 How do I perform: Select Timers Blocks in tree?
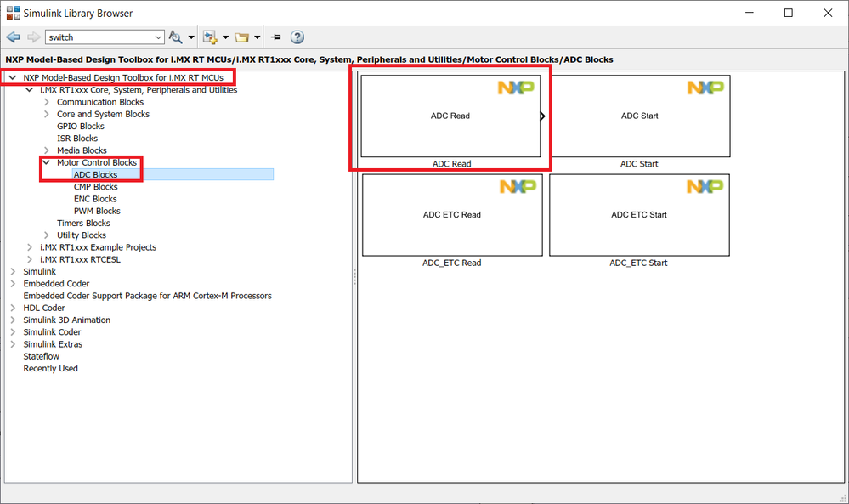pos(83,223)
